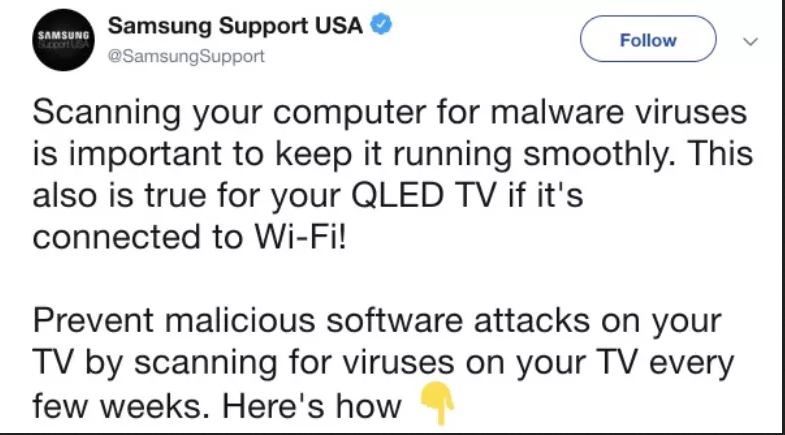Click the pointing-down hand emoji
The width and height of the screenshot is (785, 435).
(x=438, y=402)
